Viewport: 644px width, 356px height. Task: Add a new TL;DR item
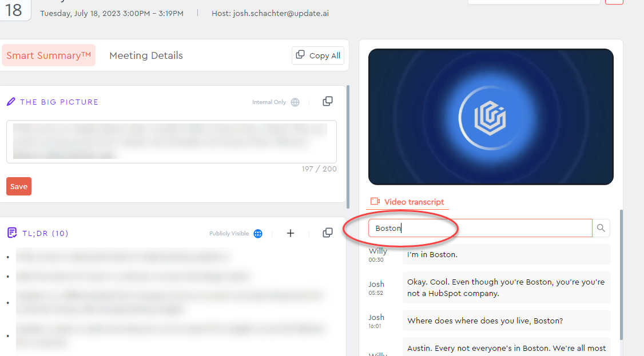tap(291, 233)
